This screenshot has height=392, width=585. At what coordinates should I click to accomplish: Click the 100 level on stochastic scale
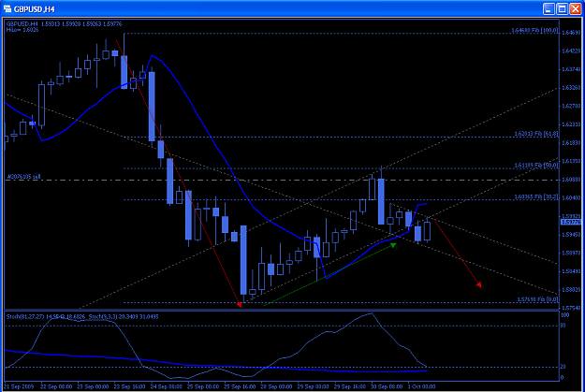tap(564, 315)
